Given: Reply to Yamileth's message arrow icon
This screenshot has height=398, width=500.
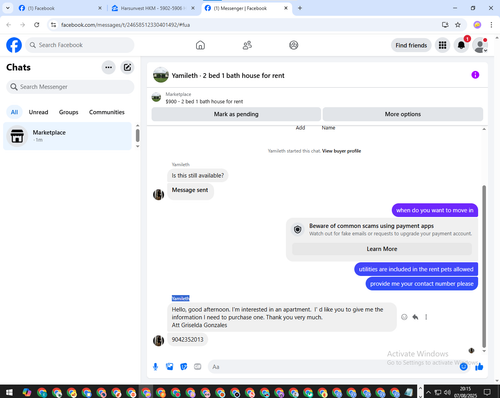Looking at the screenshot, I should [415, 317].
